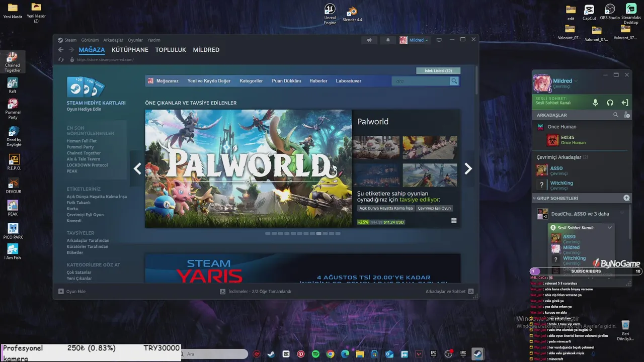
Task: Launch Unreal Engine from the desktop
Action: [x=330, y=14]
